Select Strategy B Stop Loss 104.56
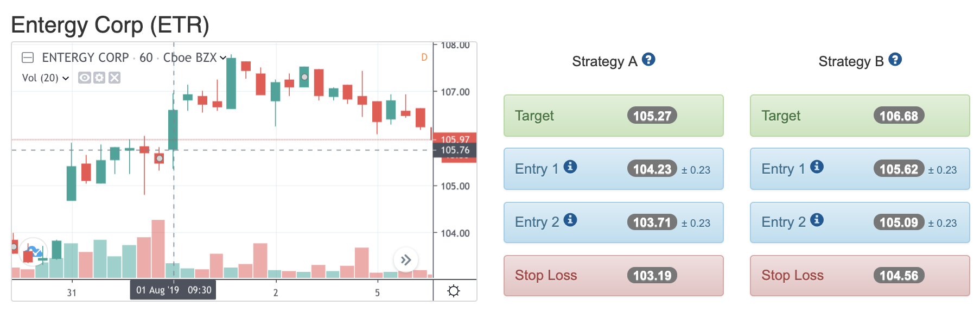The height and width of the screenshot is (318, 980). 860,276
